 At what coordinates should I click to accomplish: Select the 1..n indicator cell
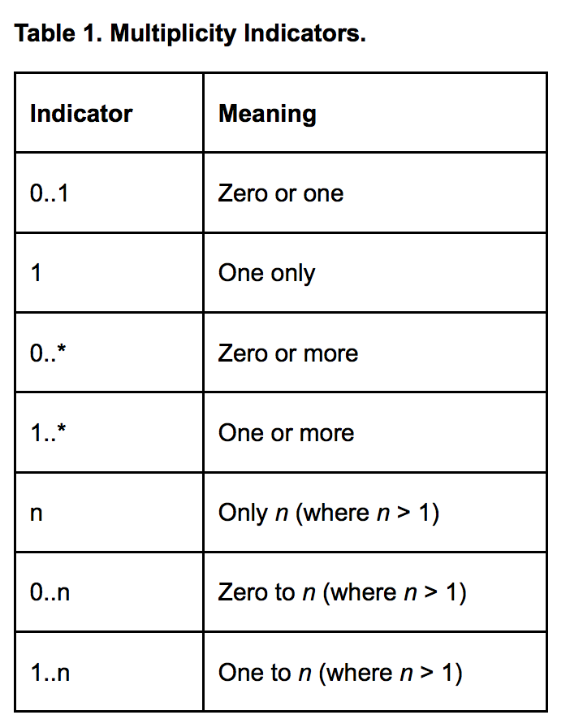[109, 672]
